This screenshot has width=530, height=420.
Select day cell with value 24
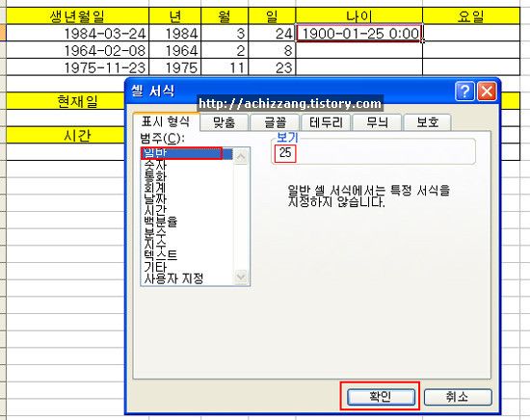[272, 33]
